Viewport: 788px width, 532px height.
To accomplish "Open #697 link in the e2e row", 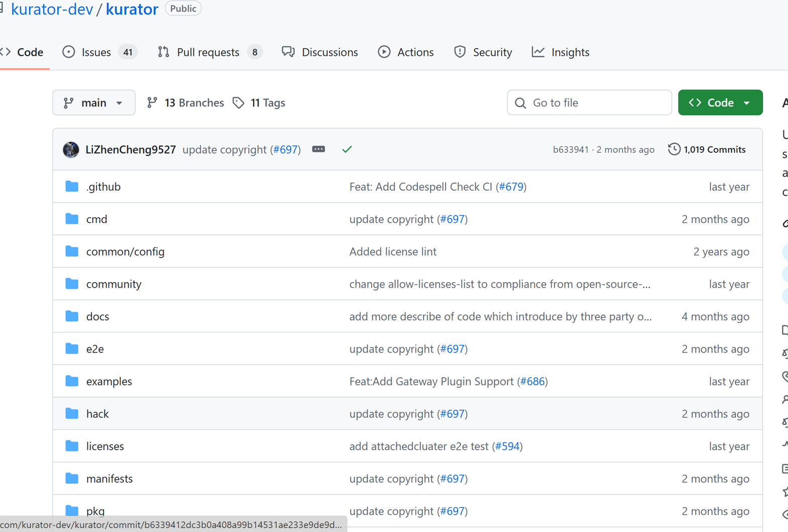I will point(453,349).
